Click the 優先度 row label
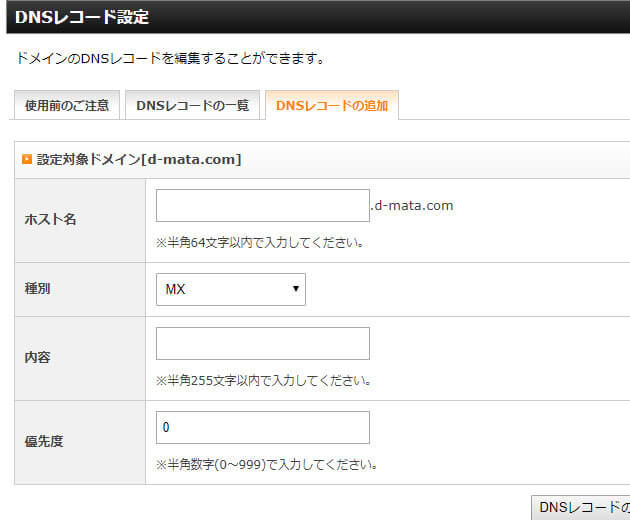Screen dimensions: 630x520 coord(44,441)
